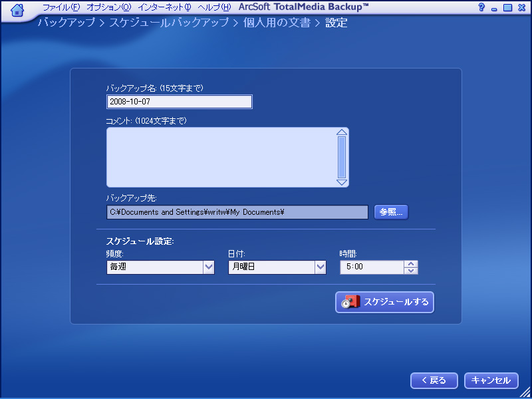532x399 pixels.
Task: Click the 時間 field showing 5:00
Action: click(372, 267)
